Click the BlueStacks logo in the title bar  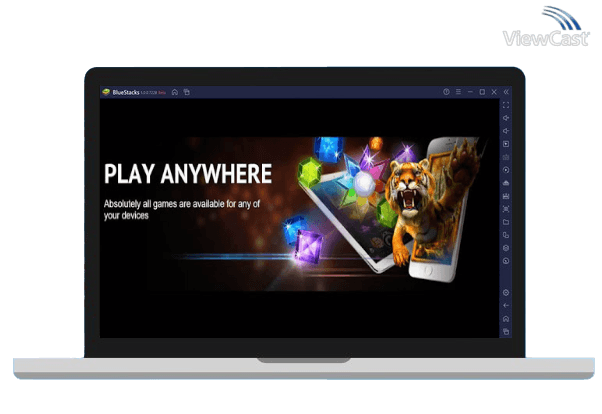tap(106, 92)
